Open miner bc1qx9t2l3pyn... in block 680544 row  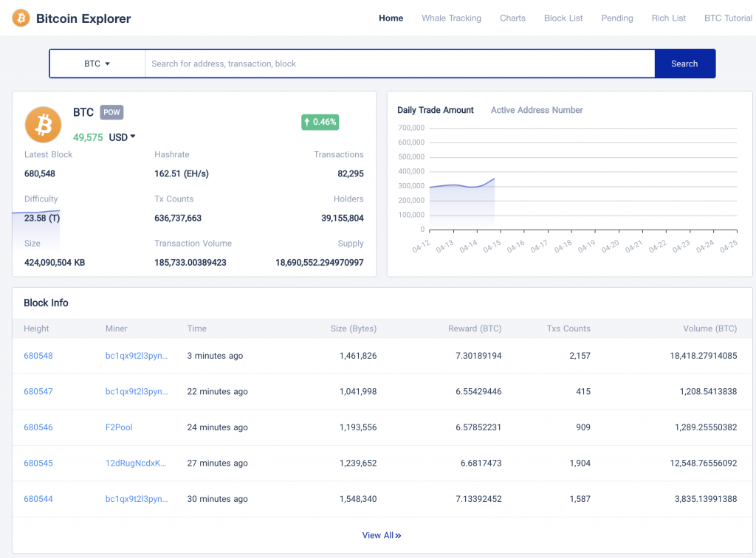[x=137, y=499]
